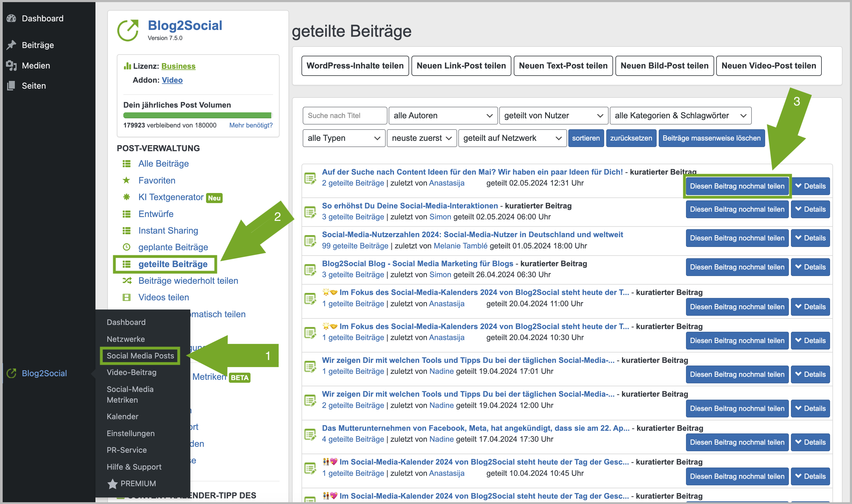The image size is (852, 504).
Task: Click the Beiträge pushpin icon
Action: coord(11,45)
